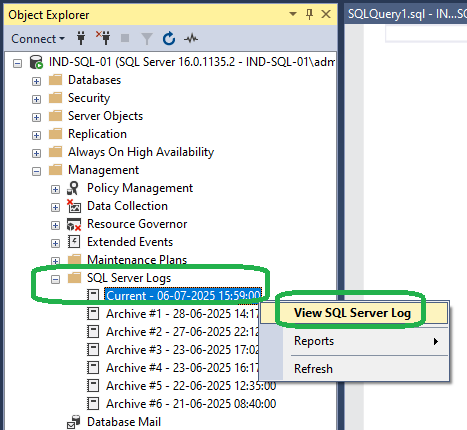The image size is (467, 430).
Task: Expand the Security folder
Action: pos(36,99)
